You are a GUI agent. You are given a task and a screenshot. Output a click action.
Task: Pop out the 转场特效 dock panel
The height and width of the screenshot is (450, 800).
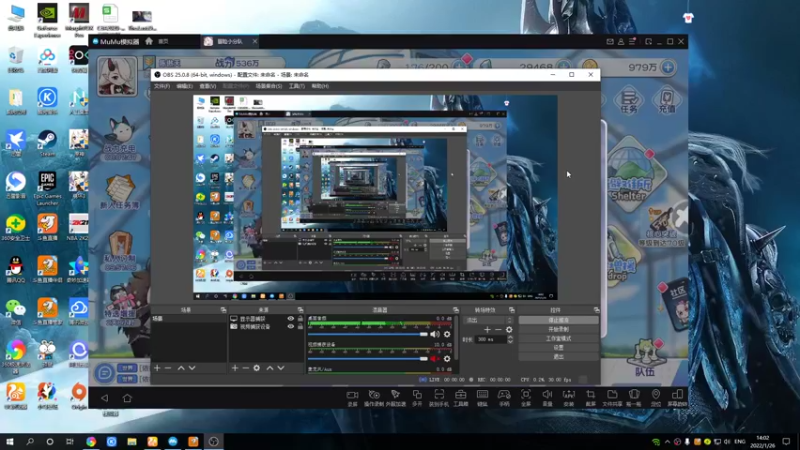pyautogui.click(x=511, y=310)
